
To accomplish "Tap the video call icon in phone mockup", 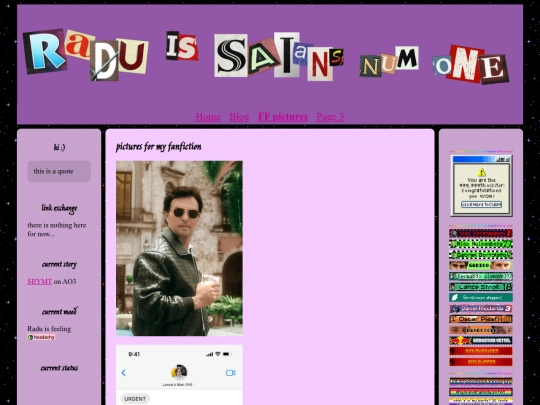I will point(230,373).
